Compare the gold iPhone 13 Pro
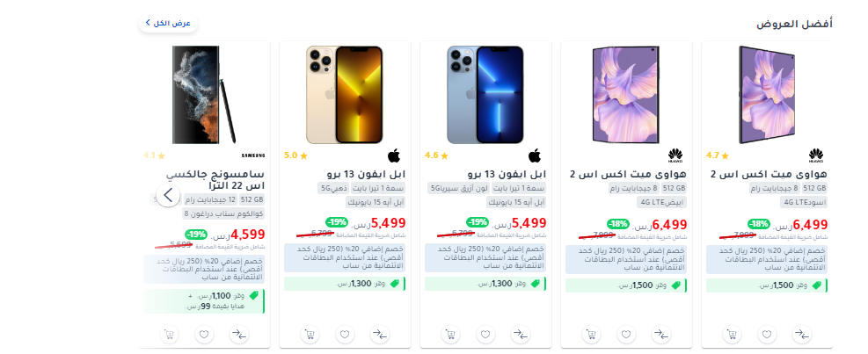 coord(380,335)
